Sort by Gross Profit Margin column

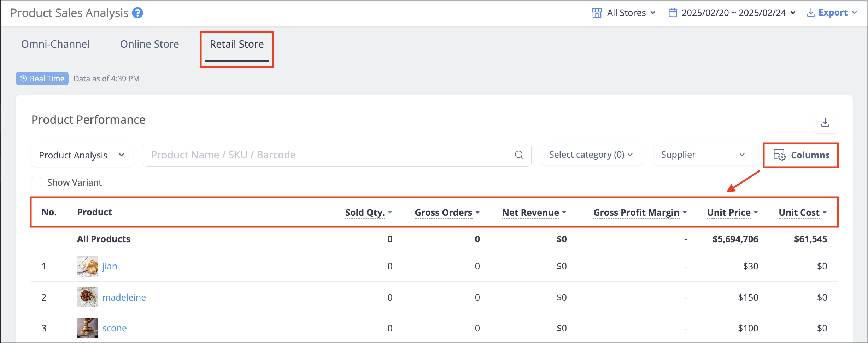[x=640, y=213]
